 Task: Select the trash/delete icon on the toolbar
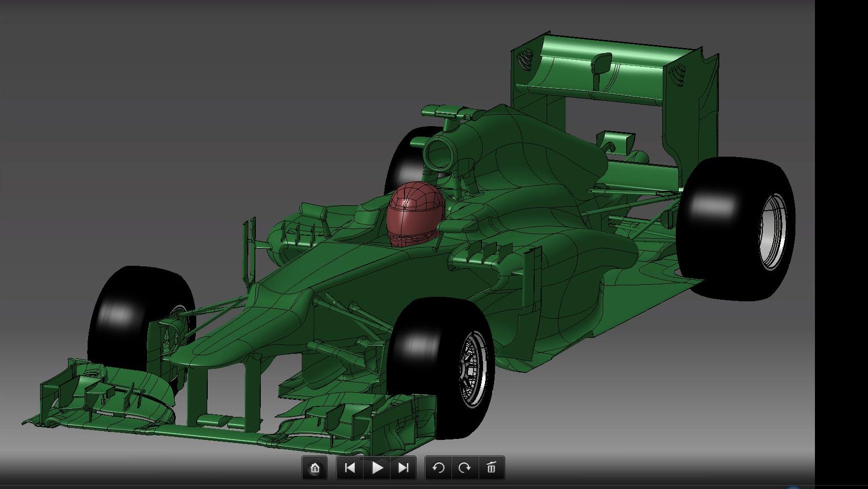492,468
